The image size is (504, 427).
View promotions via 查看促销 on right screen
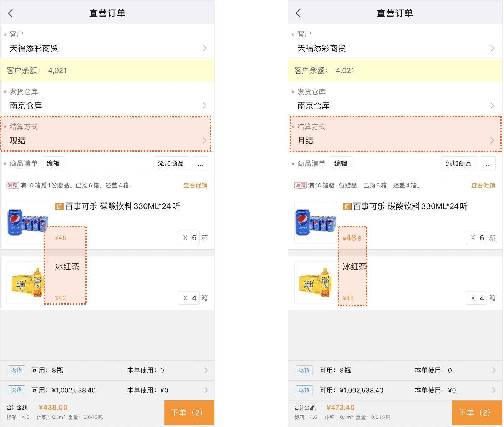click(483, 185)
